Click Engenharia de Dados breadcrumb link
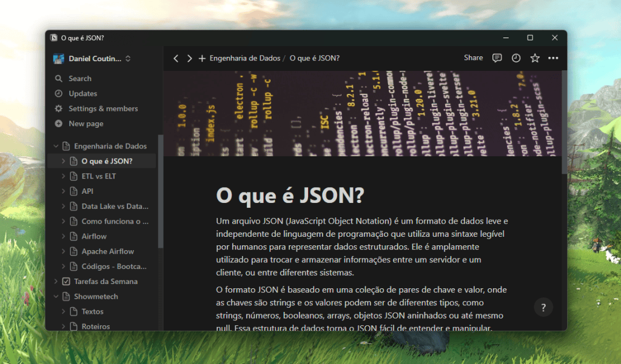621x364 pixels. tap(244, 59)
